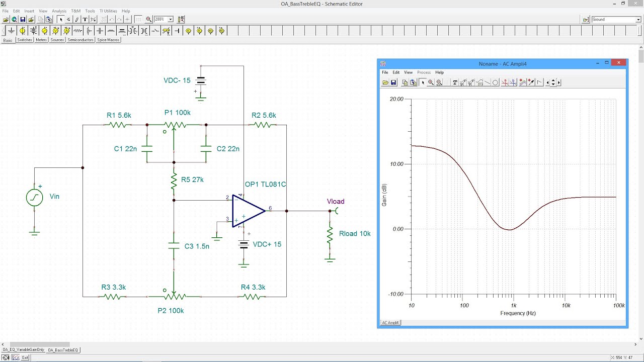644x362 pixels.
Task: Select the ellipse drawing tool in the AC Ampli4 toolbar
Action: coord(495,82)
